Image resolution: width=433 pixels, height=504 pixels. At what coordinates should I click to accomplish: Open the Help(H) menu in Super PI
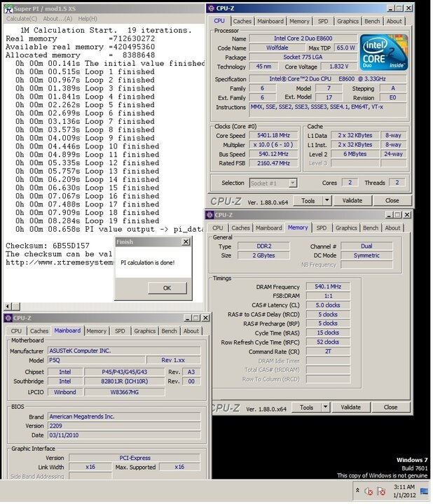tap(88, 19)
